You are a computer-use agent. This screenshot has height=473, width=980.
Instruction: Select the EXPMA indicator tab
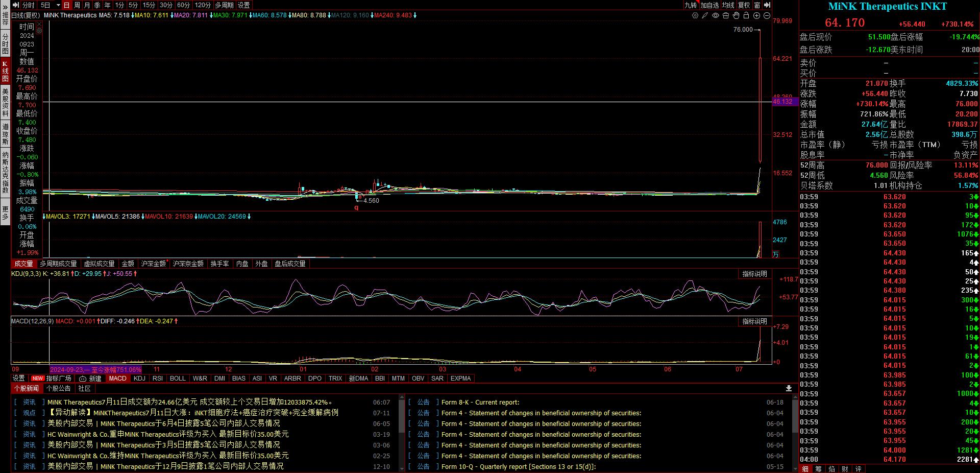[460, 379]
